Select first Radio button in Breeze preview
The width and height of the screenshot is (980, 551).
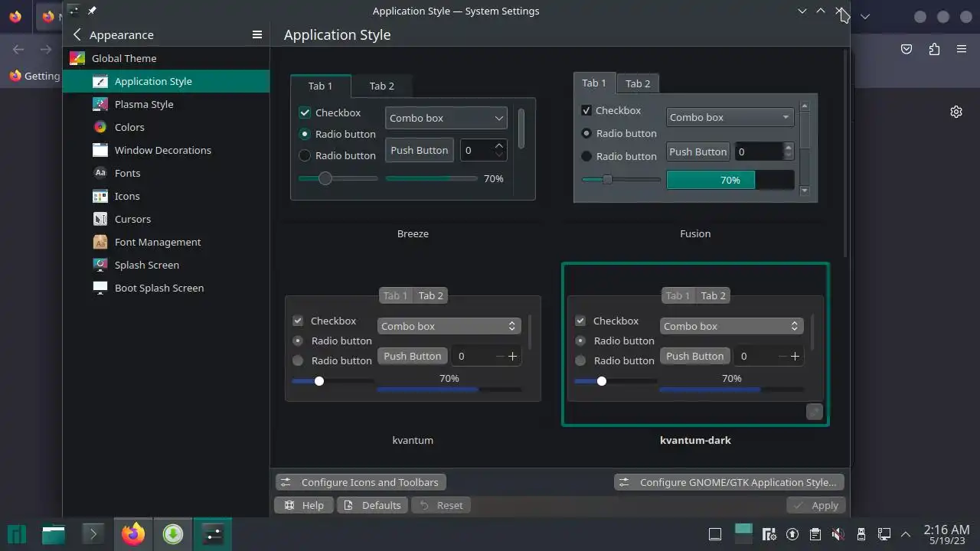[305, 134]
